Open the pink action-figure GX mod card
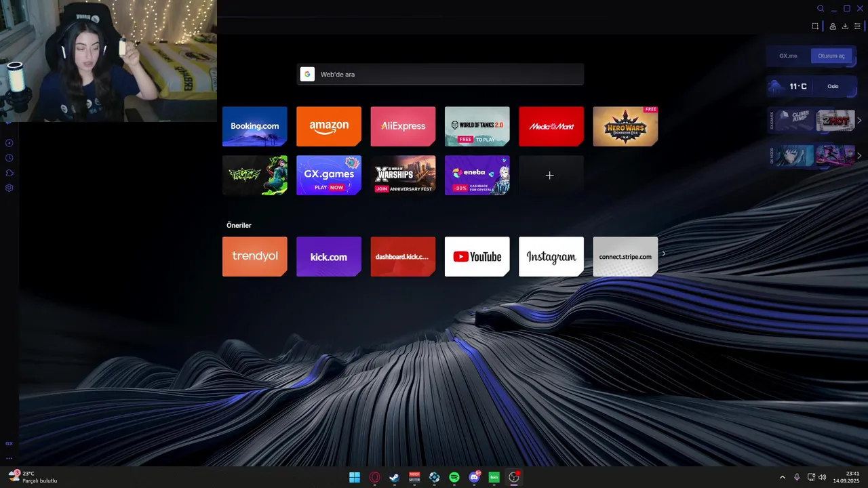The width and height of the screenshot is (868, 488). (x=835, y=155)
